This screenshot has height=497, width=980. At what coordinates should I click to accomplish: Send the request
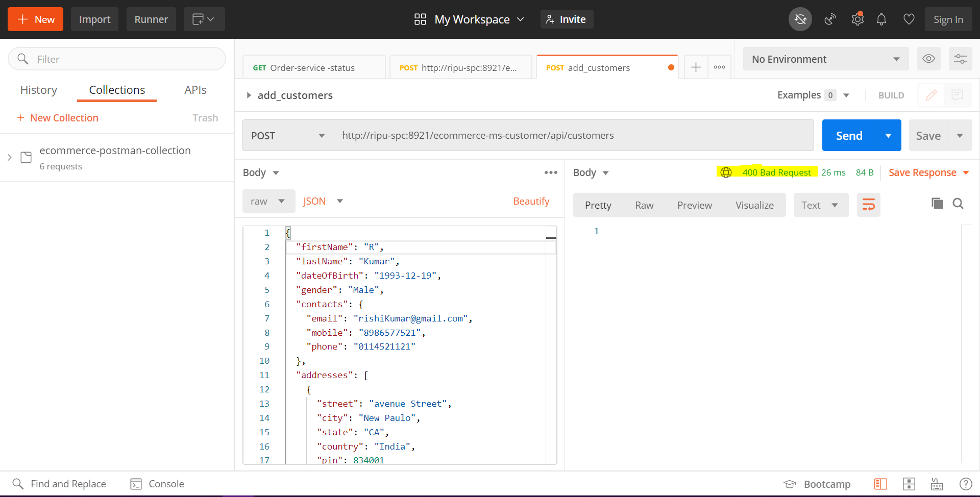(x=849, y=135)
